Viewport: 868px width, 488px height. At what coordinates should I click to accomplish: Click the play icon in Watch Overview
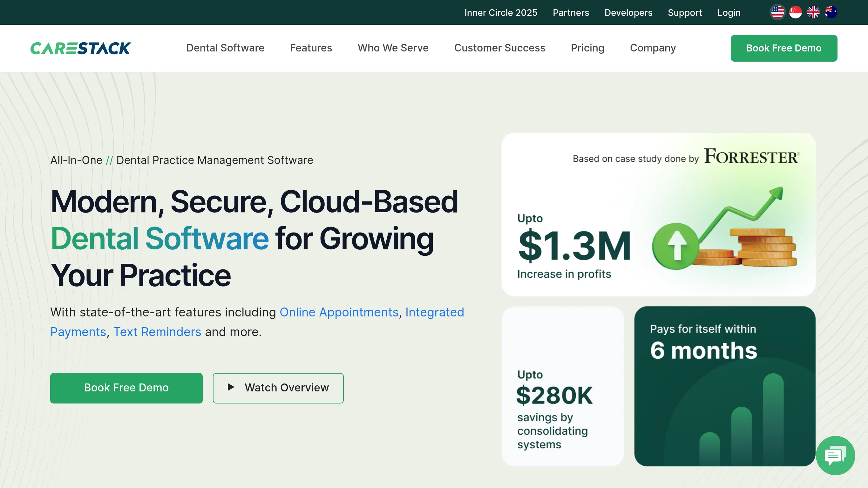[x=231, y=387]
